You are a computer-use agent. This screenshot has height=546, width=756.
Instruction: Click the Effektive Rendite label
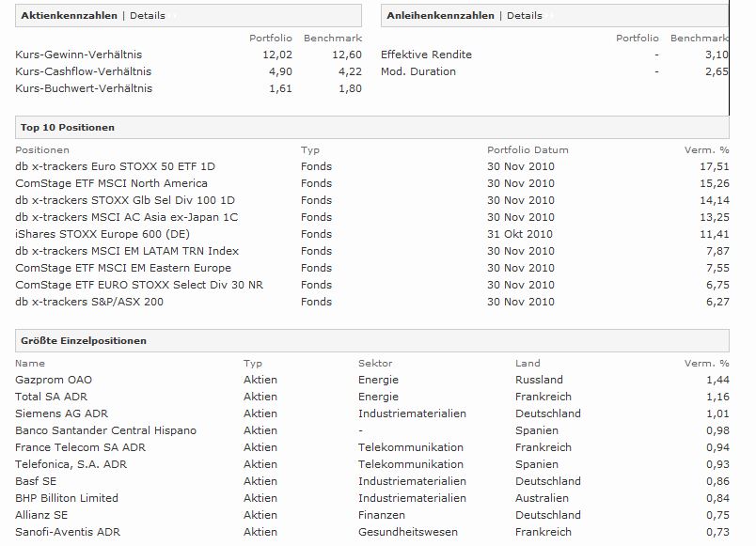(426, 55)
